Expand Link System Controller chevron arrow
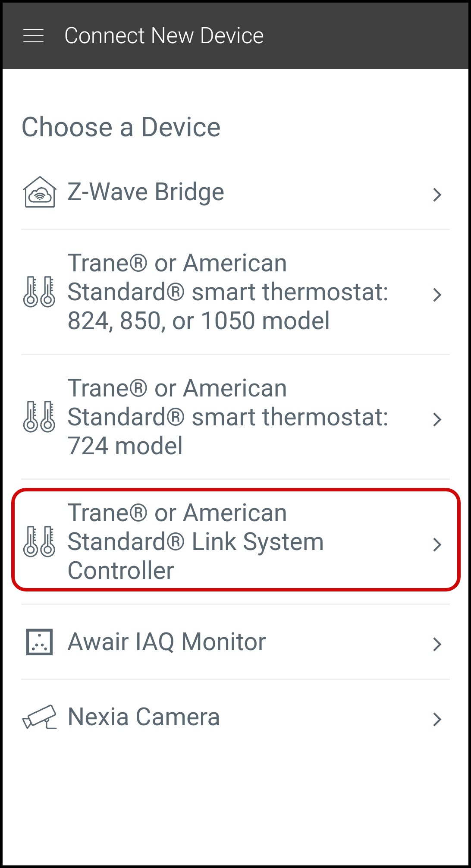 tap(437, 544)
